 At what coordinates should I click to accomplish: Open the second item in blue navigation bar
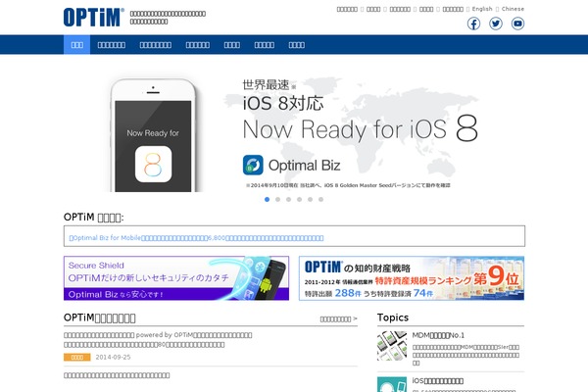[x=112, y=45]
